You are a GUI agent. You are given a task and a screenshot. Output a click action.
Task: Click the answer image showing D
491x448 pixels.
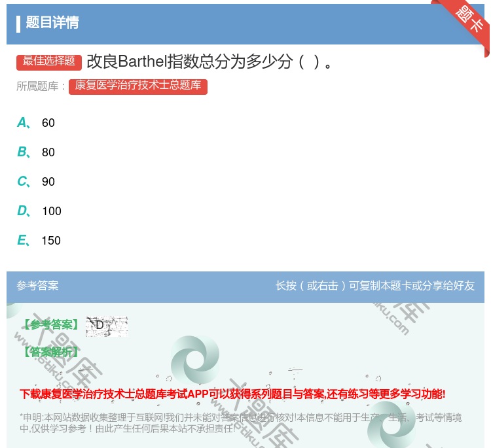[107, 326]
